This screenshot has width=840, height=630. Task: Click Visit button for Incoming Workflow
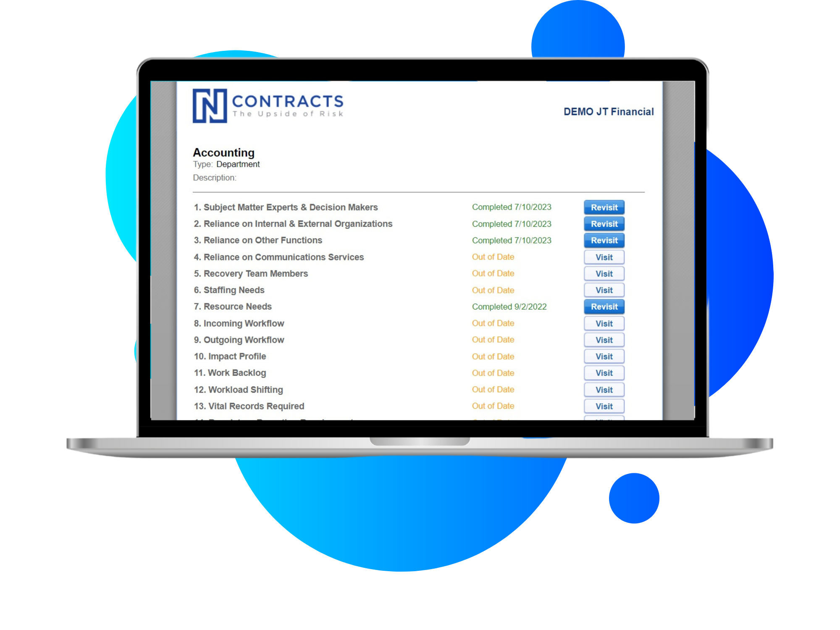coord(602,323)
